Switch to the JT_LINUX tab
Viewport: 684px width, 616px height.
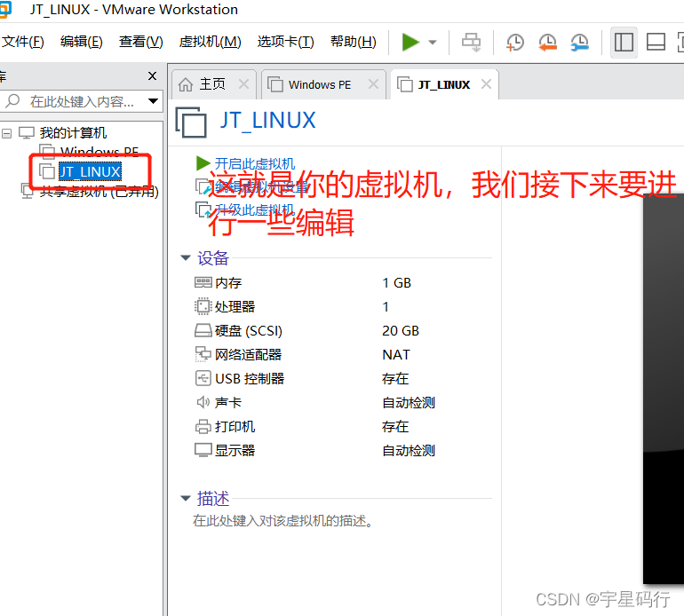pos(444,84)
